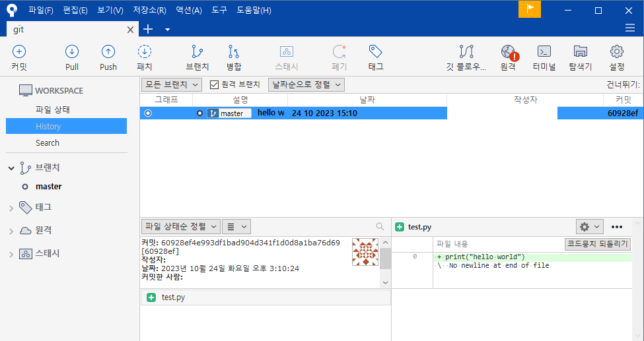Click the 스태시 (Stash) toolbar icon
This screenshot has width=644, height=341.
(286, 57)
